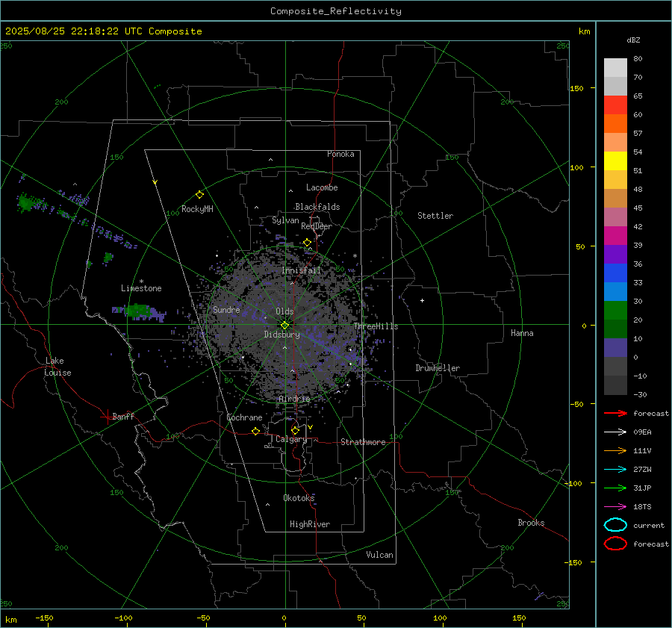Select the cyan 27ZW arrow legend icon
Viewport: 672px width, 628px height.
point(615,470)
